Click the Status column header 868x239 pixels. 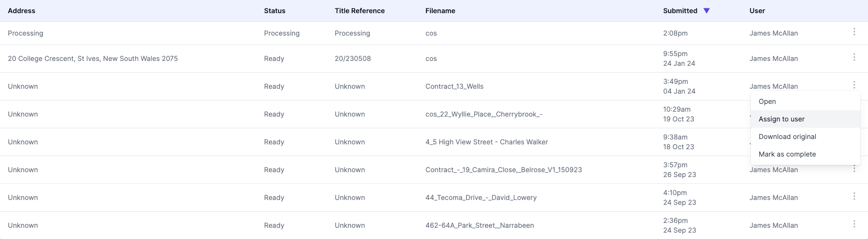click(275, 11)
